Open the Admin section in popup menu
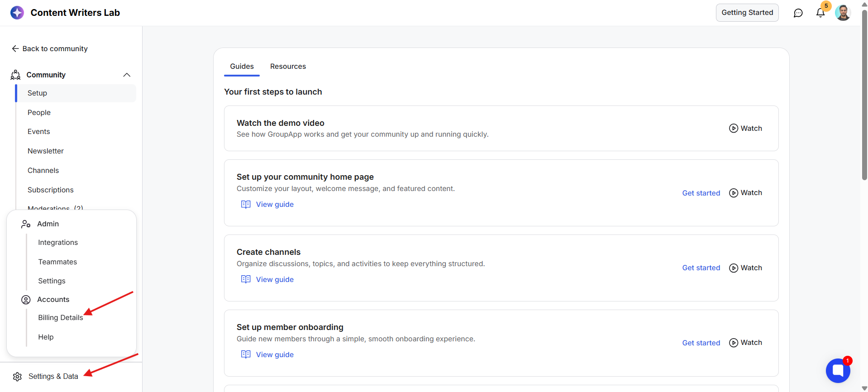 coord(48,224)
